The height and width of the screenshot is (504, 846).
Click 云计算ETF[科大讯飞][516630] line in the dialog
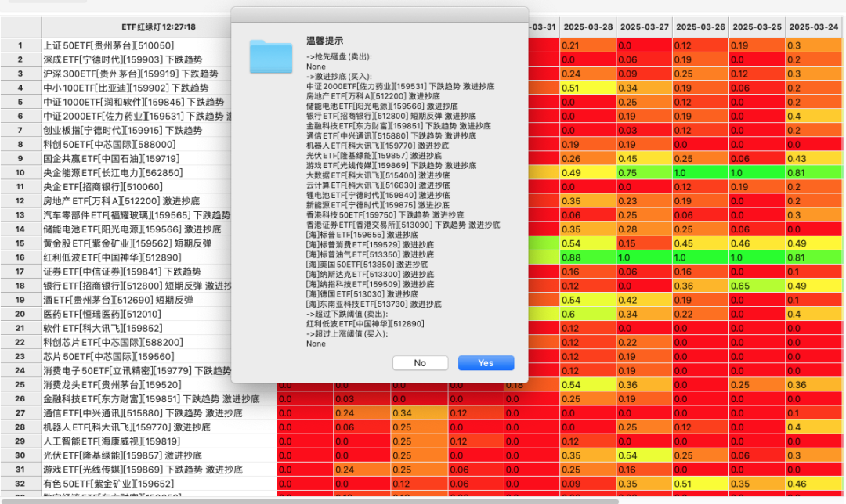pos(378,185)
